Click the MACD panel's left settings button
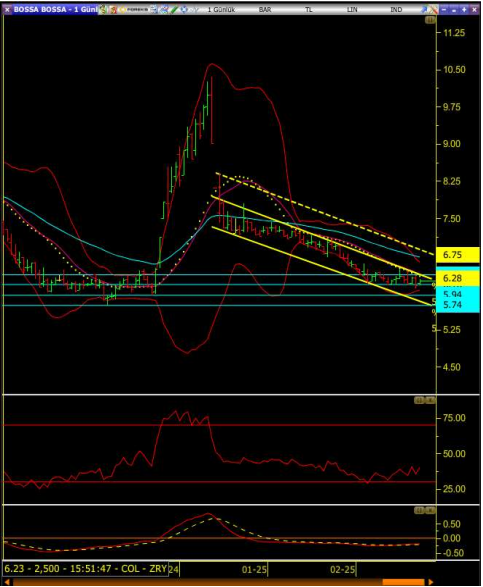483x587 pixels. tap(419, 510)
